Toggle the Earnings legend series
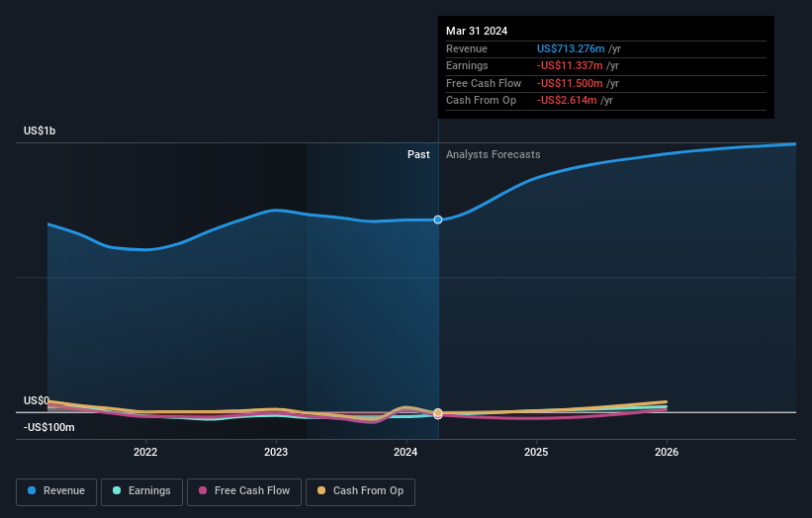The height and width of the screenshot is (518, 812). (x=141, y=491)
